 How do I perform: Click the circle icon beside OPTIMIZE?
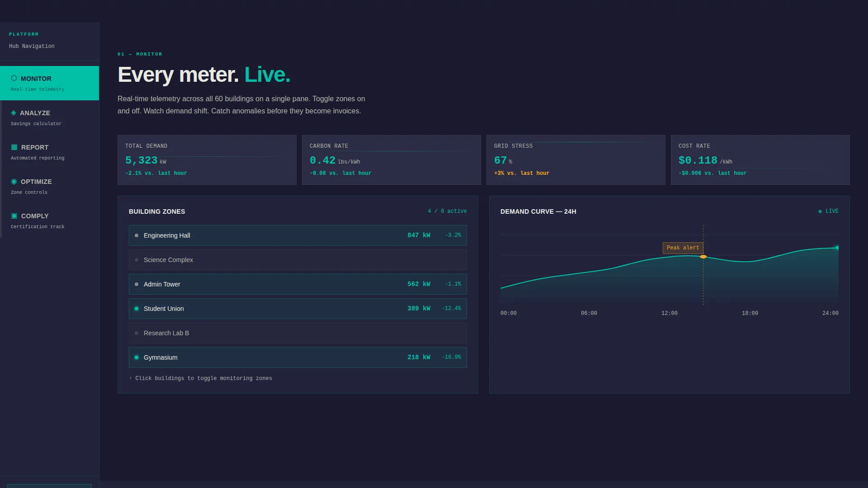(x=14, y=181)
